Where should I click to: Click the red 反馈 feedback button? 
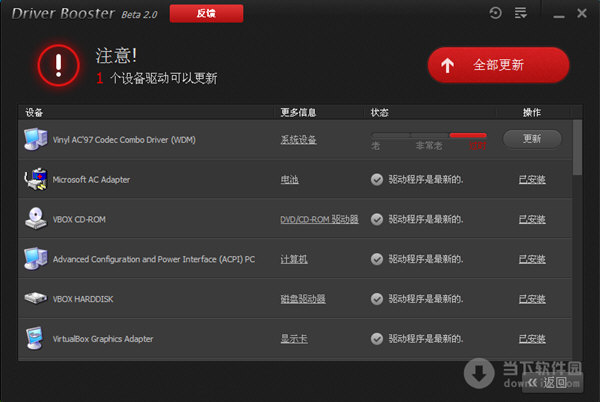(x=206, y=13)
